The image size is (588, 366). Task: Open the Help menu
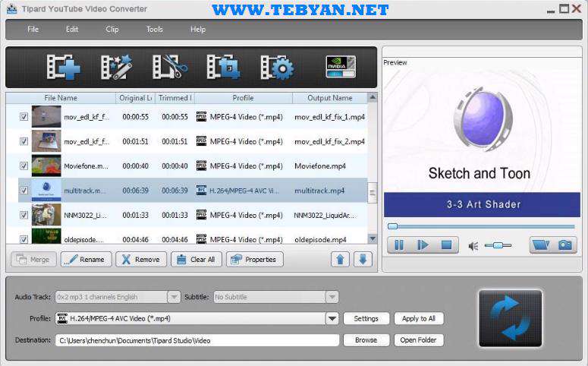[197, 30]
